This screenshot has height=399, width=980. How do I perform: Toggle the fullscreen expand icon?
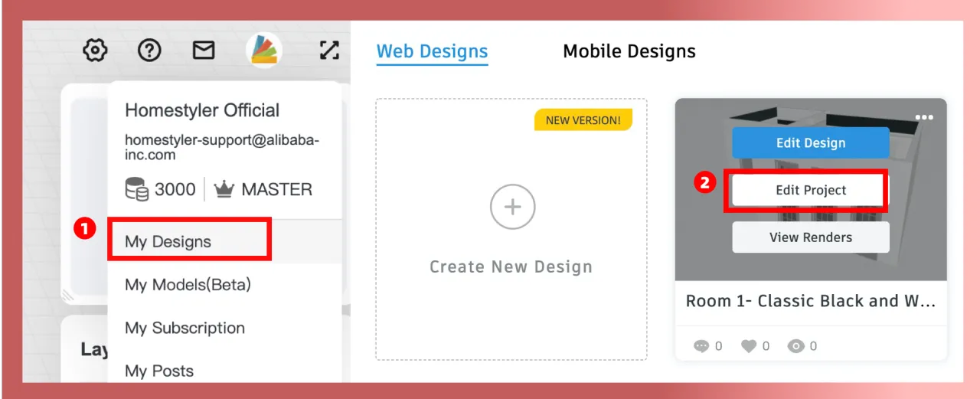coord(329,51)
